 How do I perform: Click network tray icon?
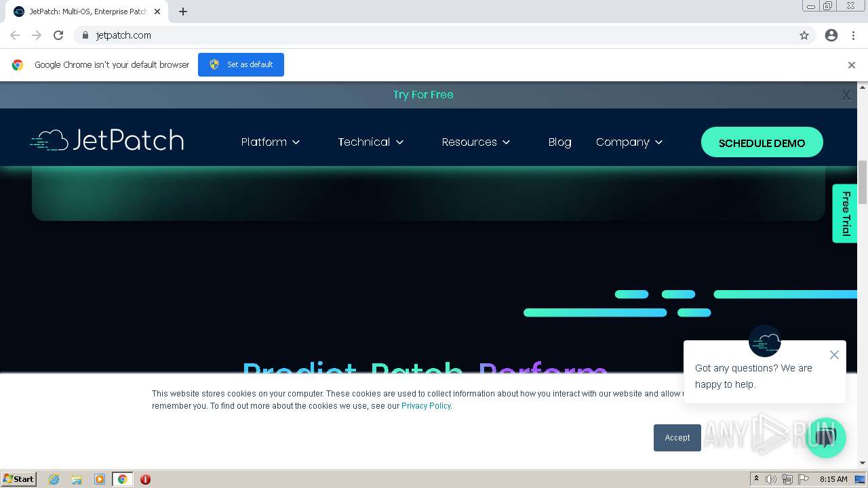(787, 479)
